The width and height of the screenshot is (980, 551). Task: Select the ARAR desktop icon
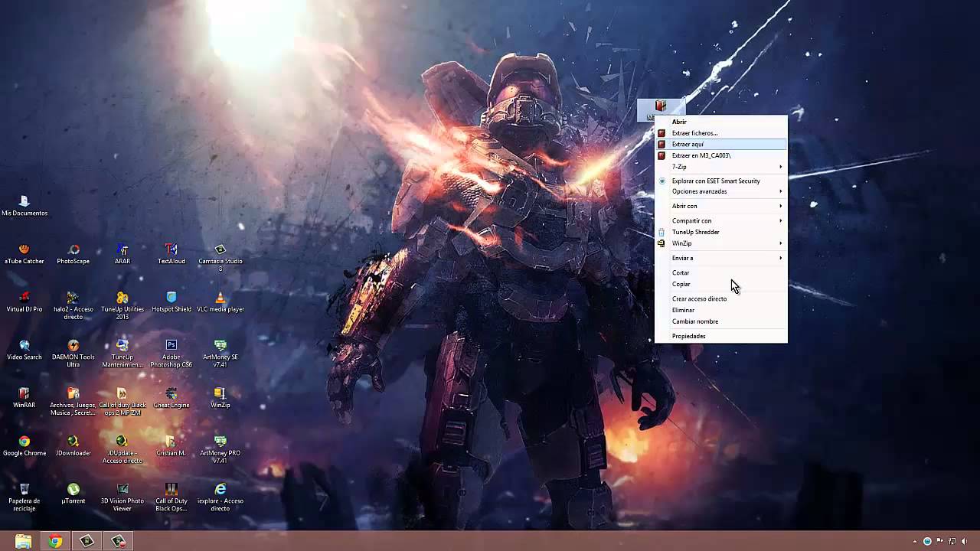[x=122, y=253]
